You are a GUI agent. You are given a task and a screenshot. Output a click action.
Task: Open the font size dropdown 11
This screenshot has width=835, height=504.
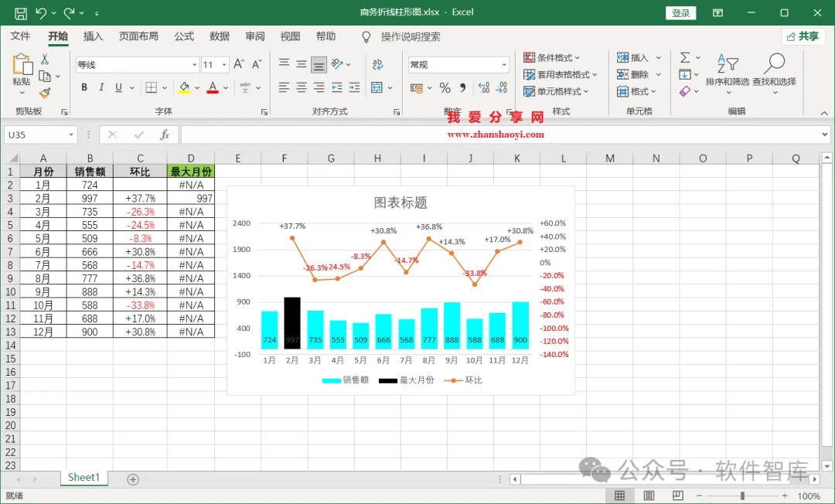tap(224, 65)
